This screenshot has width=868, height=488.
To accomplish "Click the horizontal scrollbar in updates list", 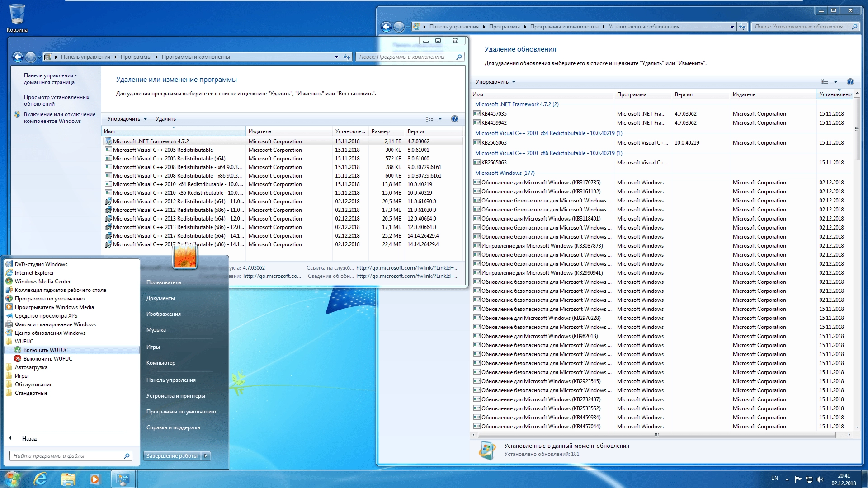I will click(x=656, y=435).
